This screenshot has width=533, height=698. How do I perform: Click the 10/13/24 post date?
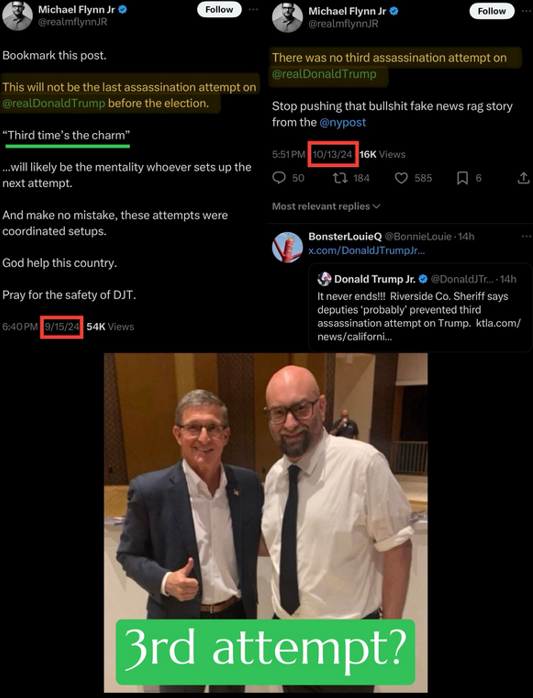[x=333, y=154]
